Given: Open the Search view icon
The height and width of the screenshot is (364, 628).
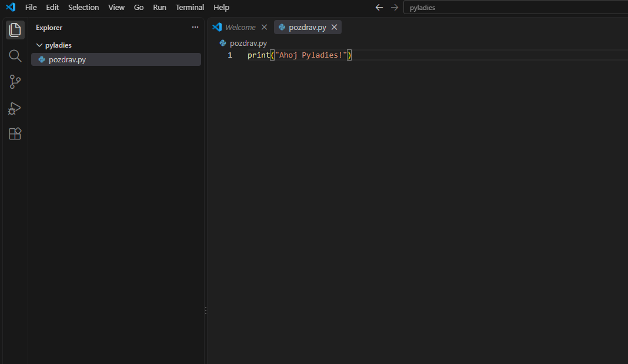Looking at the screenshot, I should (x=15, y=56).
